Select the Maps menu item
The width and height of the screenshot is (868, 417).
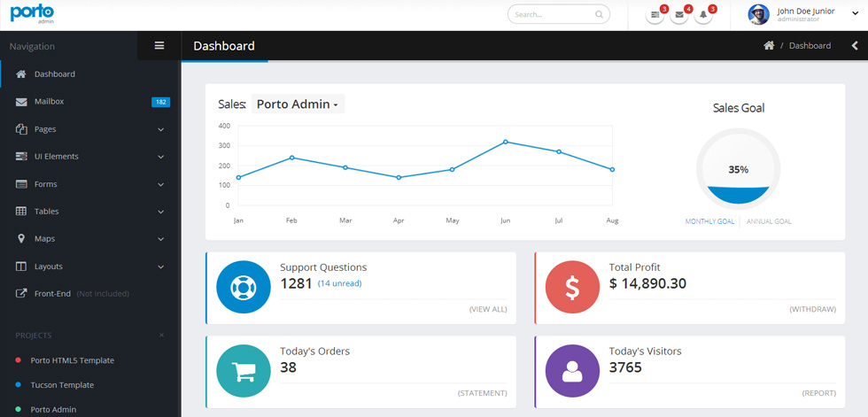[90, 239]
